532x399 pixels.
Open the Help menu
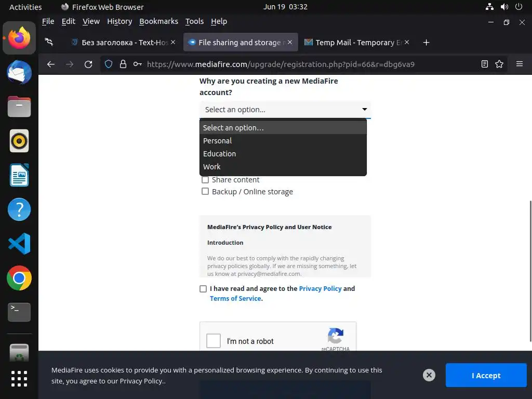click(219, 21)
